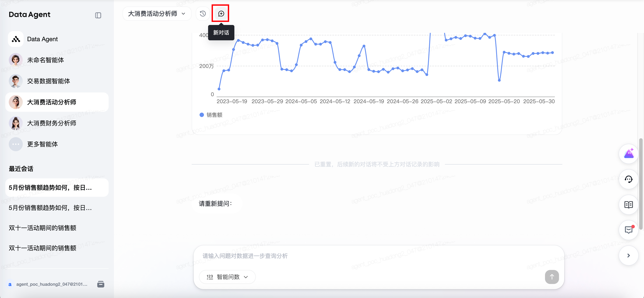Expand the right floating panel chevron
Viewport: 644px width, 298px height.
click(x=628, y=255)
